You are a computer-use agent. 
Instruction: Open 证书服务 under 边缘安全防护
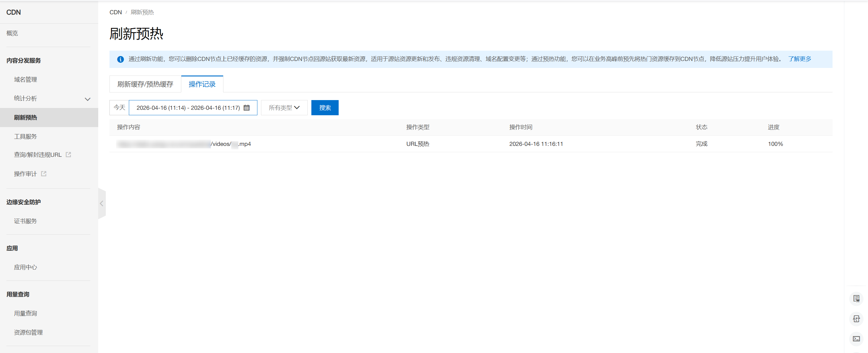click(x=25, y=221)
